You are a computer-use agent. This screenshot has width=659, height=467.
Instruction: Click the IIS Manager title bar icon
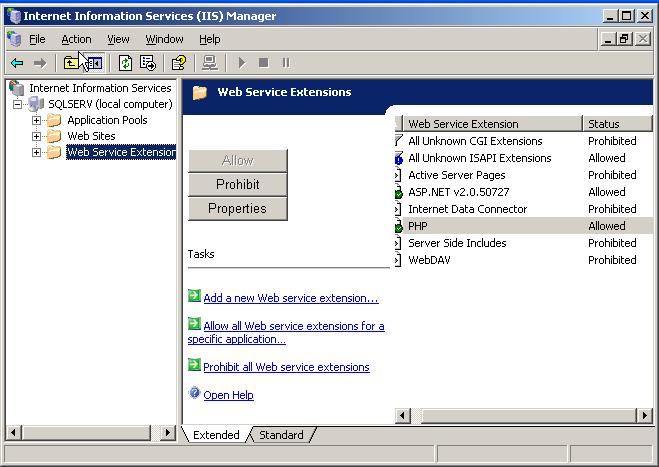coord(14,16)
